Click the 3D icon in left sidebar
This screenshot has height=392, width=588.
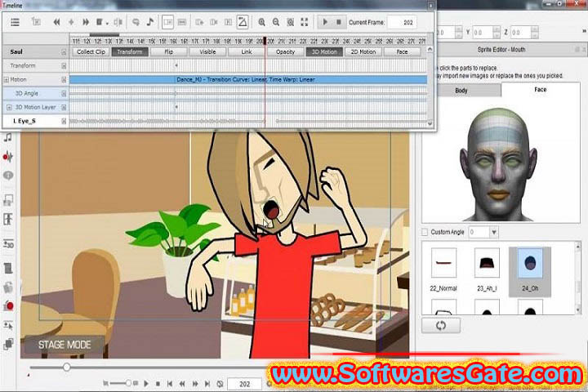pos(8,244)
